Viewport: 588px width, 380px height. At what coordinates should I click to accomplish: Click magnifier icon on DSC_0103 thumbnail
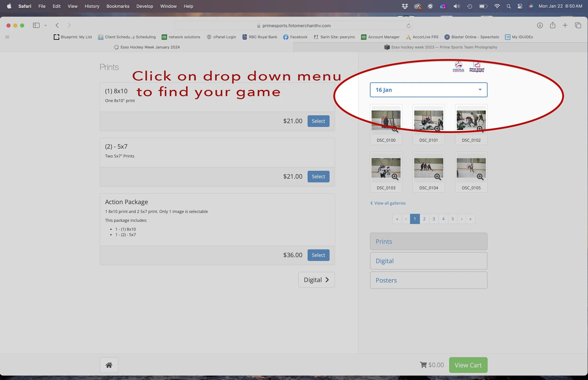pyautogui.click(x=395, y=177)
